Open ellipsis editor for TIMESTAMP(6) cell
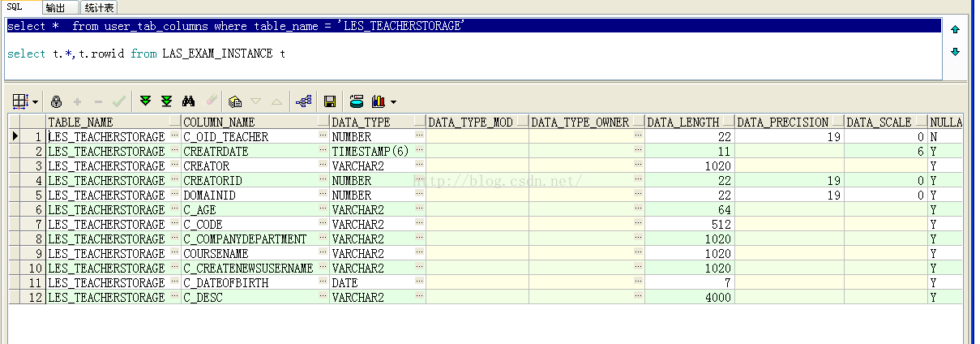 pyautogui.click(x=419, y=151)
